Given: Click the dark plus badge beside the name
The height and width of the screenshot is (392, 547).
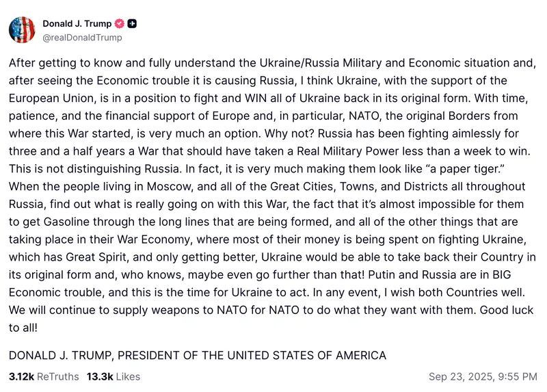Looking at the screenshot, I should 132,24.
